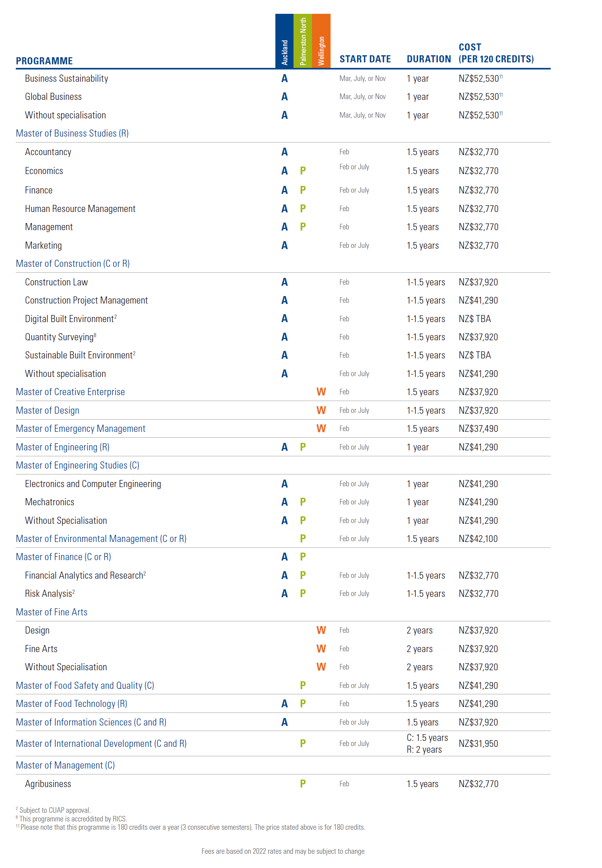Click the Palmerston P marker for Economics

click(303, 171)
